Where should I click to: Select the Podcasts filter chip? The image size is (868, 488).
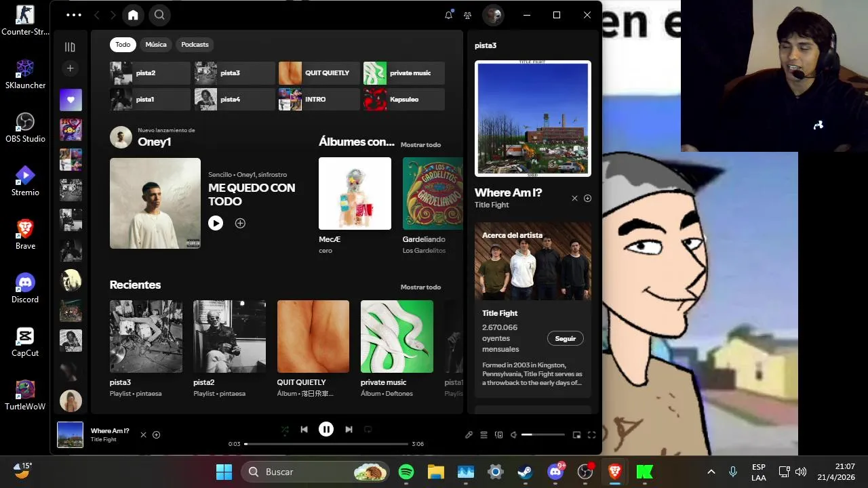click(195, 45)
